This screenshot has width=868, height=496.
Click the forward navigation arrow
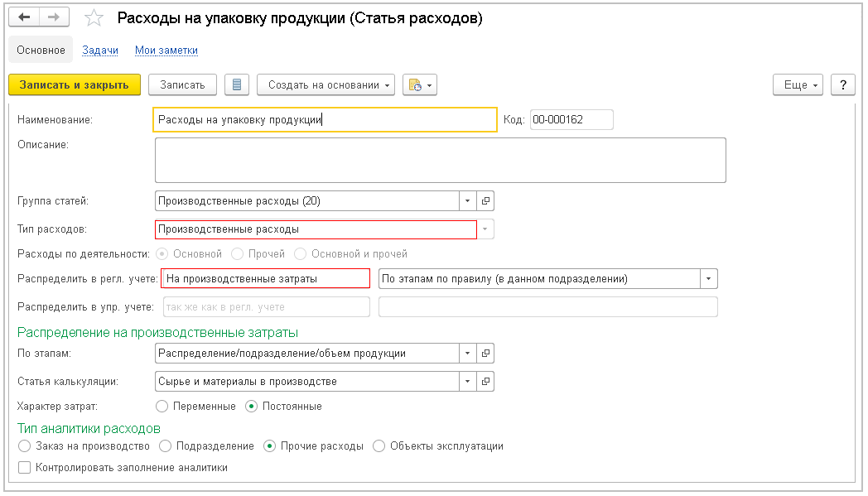click(53, 17)
